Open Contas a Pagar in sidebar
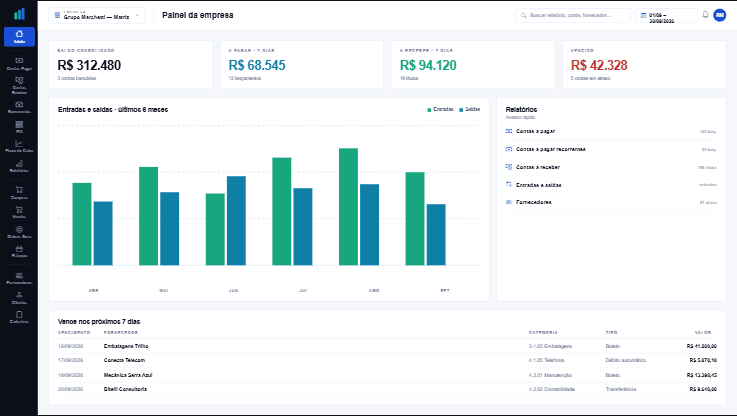 [x=19, y=64]
